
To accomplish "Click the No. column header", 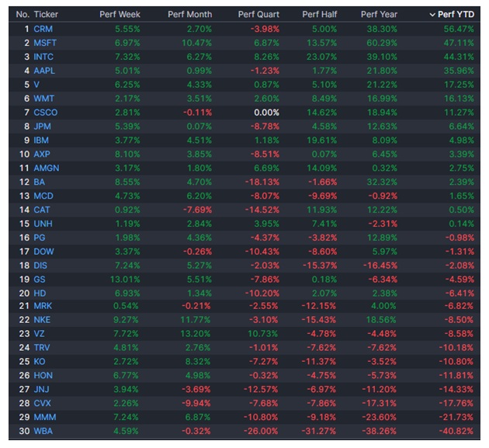I will [23, 14].
